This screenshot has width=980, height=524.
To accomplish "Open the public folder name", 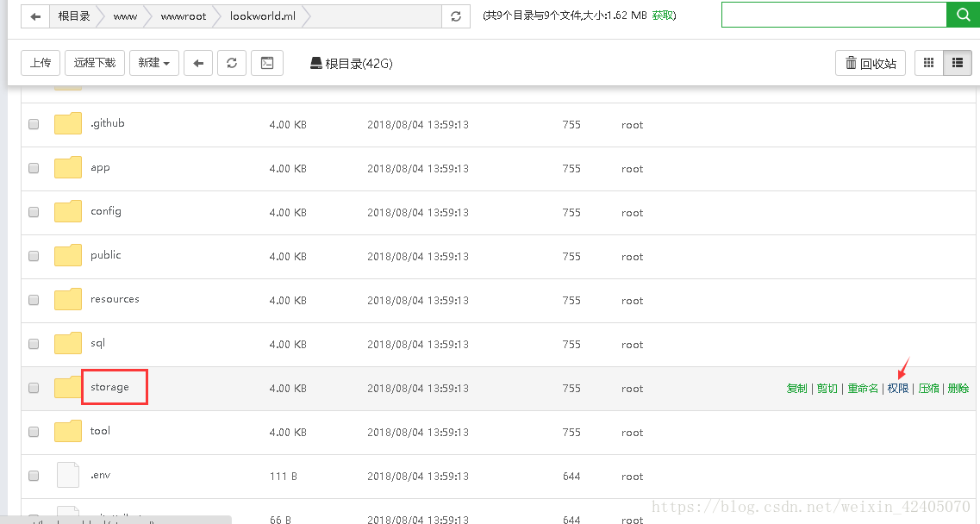I will coord(106,255).
